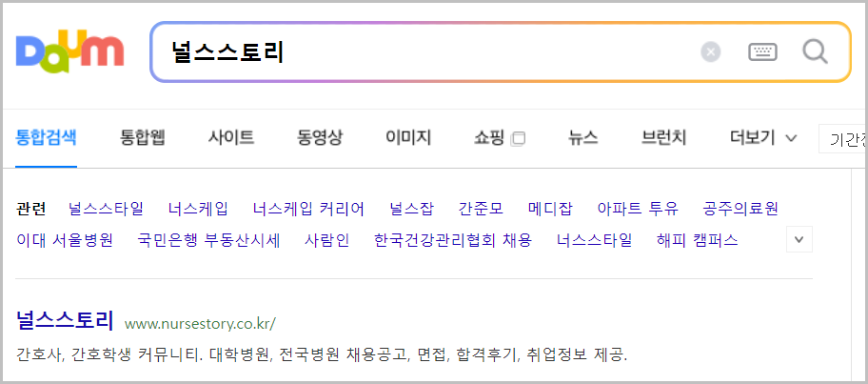The height and width of the screenshot is (384, 868).
Task: Switch to the 통합웹 tab
Action: coord(142,137)
